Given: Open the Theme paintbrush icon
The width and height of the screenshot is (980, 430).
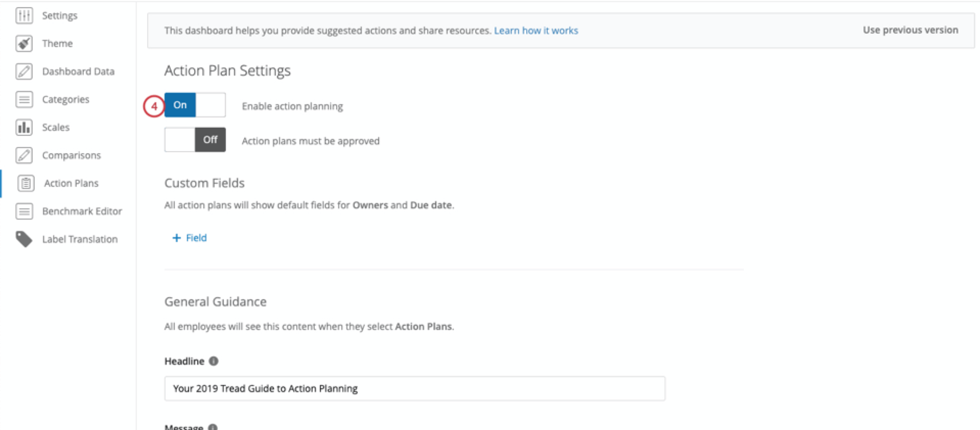Looking at the screenshot, I should (24, 43).
